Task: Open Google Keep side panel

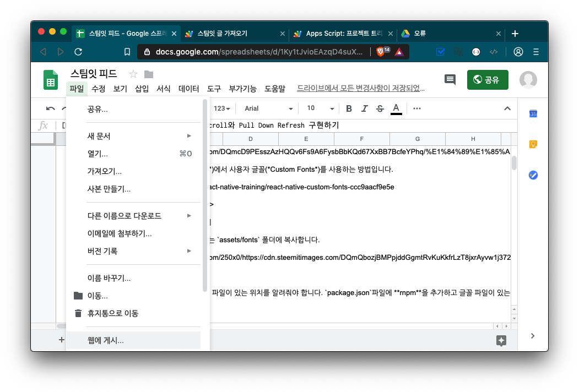Action: point(533,144)
